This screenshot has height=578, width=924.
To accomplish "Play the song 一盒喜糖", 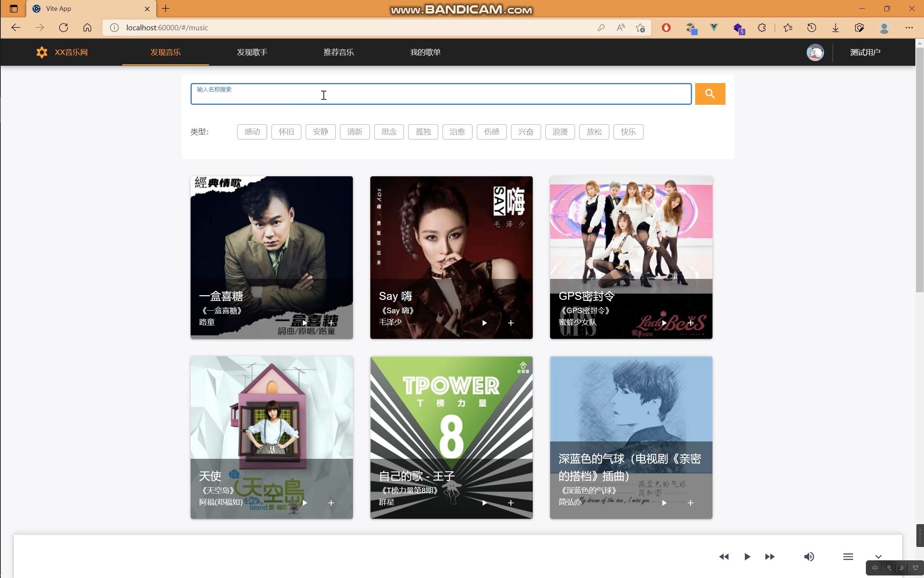I will point(305,323).
